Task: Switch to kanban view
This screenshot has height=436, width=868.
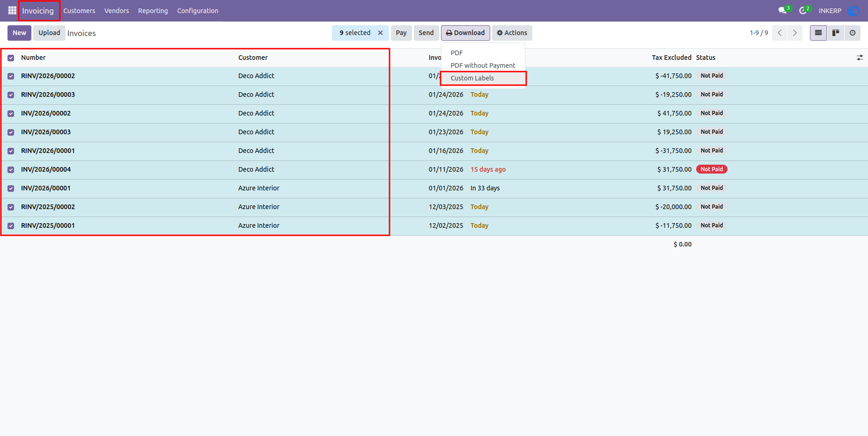Action: 835,33
